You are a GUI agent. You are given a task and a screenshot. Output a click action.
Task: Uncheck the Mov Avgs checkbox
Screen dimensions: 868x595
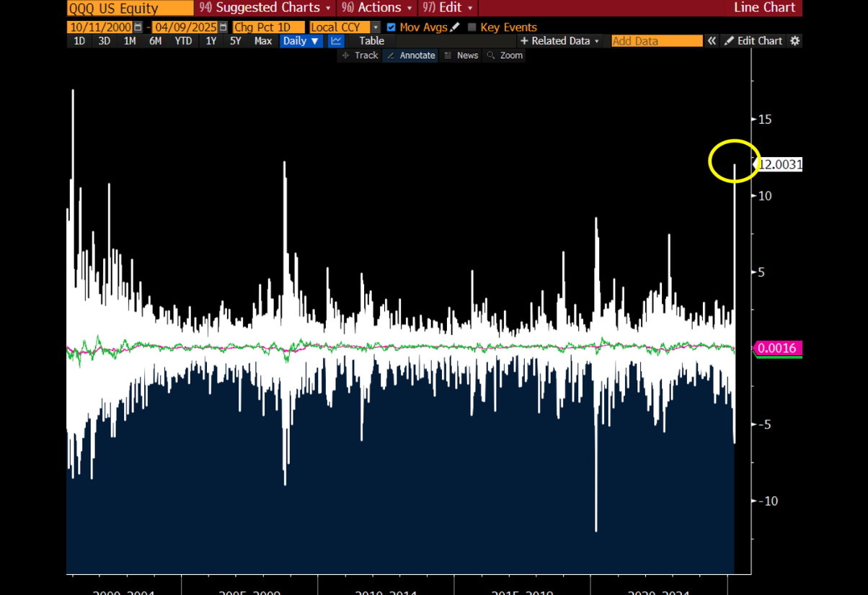click(391, 27)
